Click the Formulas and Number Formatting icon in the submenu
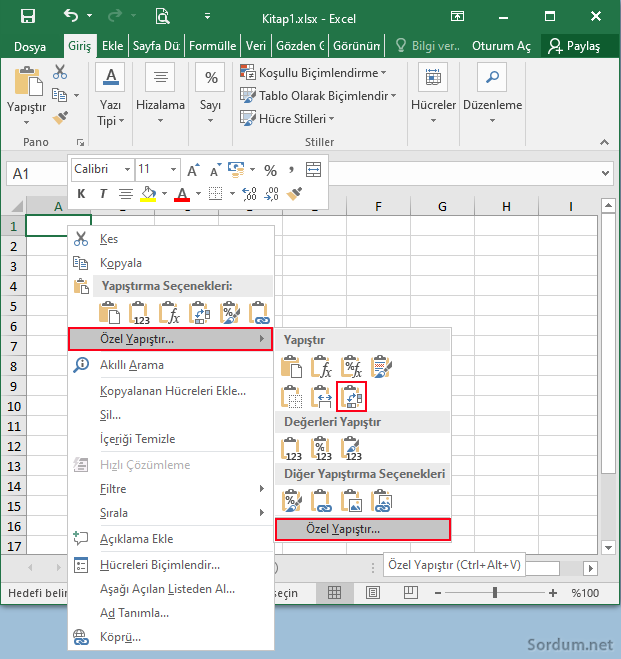The height and width of the screenshot is (659, 621). pos(352,366)
